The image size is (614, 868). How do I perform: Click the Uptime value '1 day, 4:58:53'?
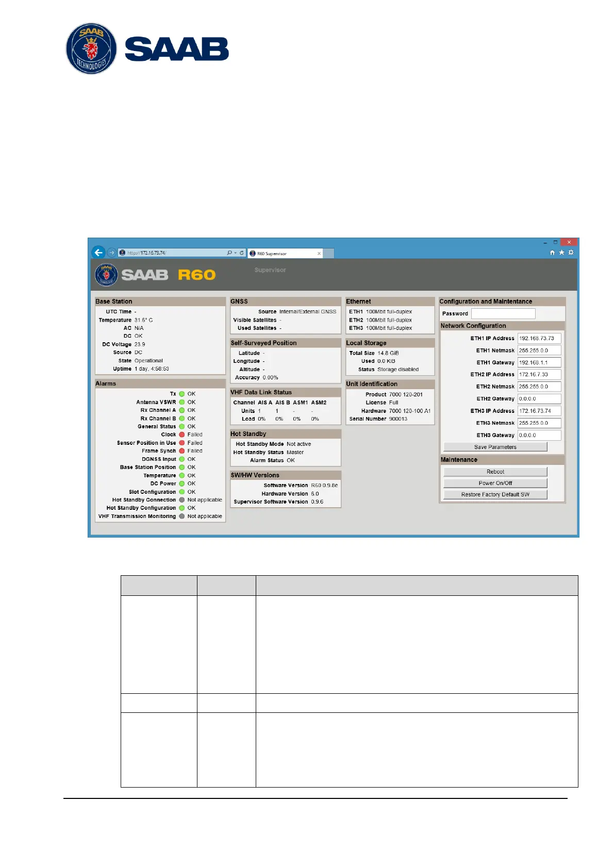tap(152, 369)
